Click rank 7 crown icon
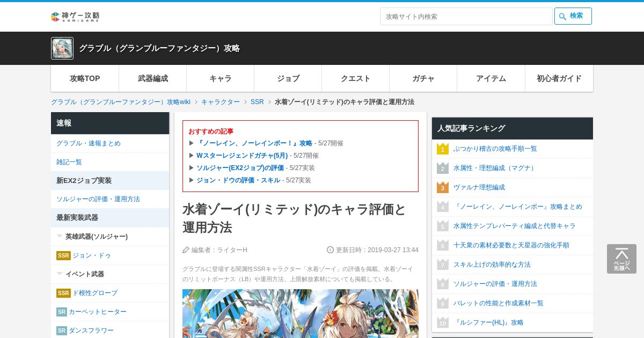This screenshot has width=644, height=338. [443, 264]
